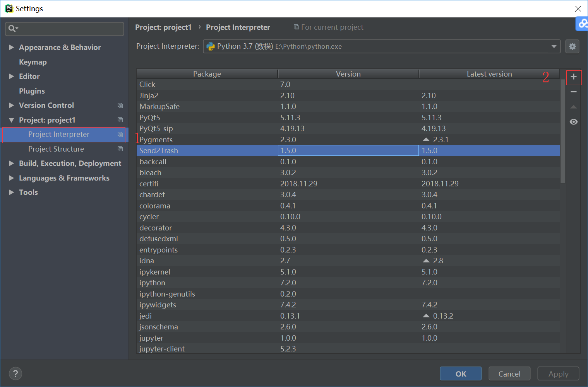This screenshot has width=588, height=387.
Task: Expand the Tools section
Action: click(12, 193)
